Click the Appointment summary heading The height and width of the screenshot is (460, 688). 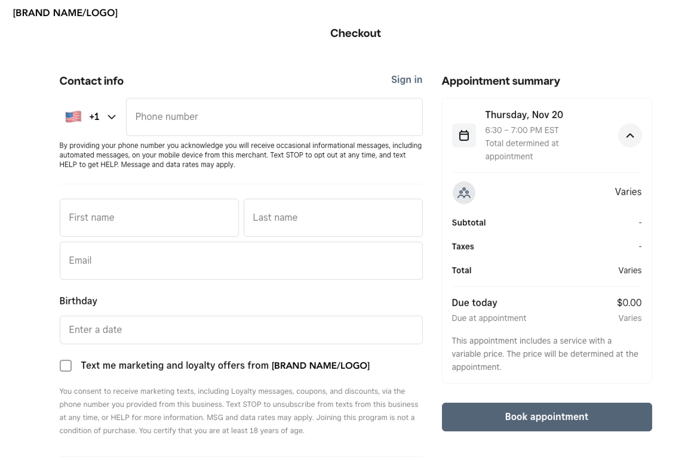click(501, 81)
